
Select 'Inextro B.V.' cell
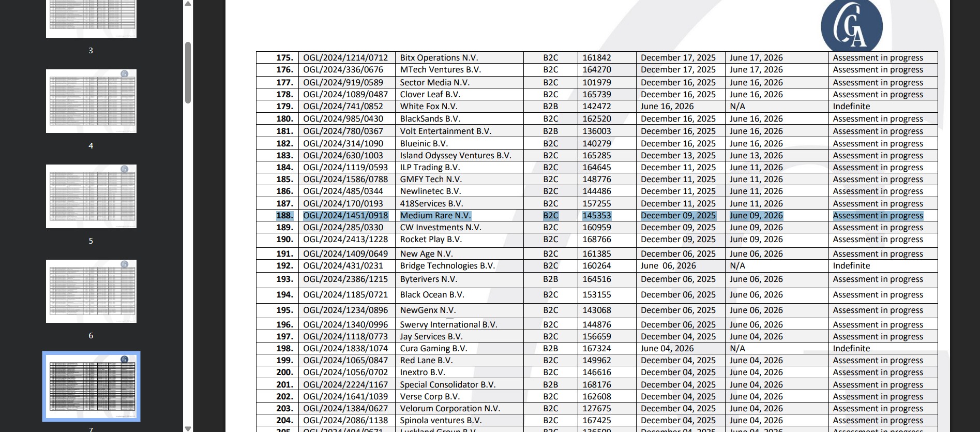pos(459,373)
